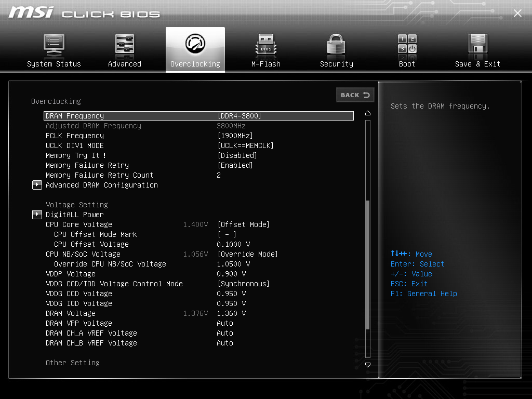This screenshot has width=532, height=399.
Task: Expand the DigitALL Power submenu arrow
Action: point(37,215)
